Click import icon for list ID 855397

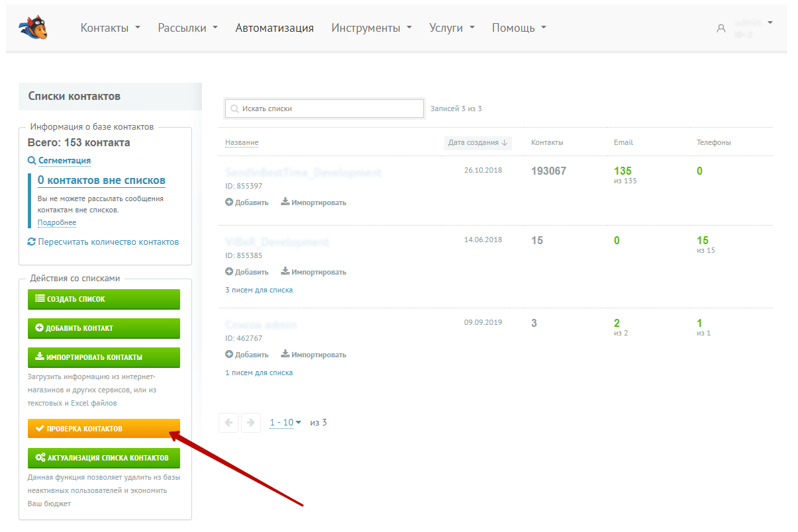285,202
